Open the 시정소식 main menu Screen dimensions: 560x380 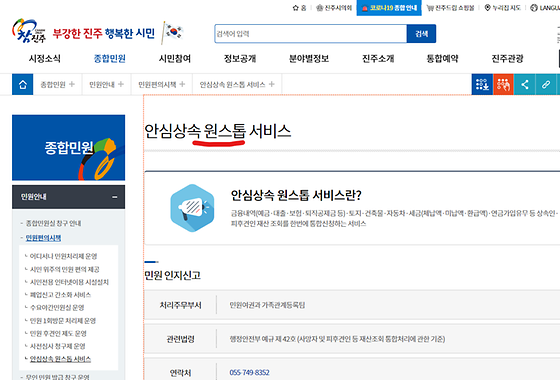click(x=45, y=59)
